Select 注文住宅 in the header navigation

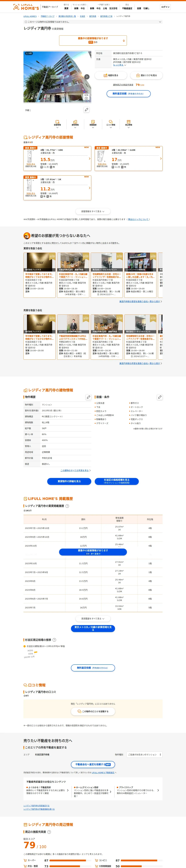pyautogui.click(x=113, y=8)
